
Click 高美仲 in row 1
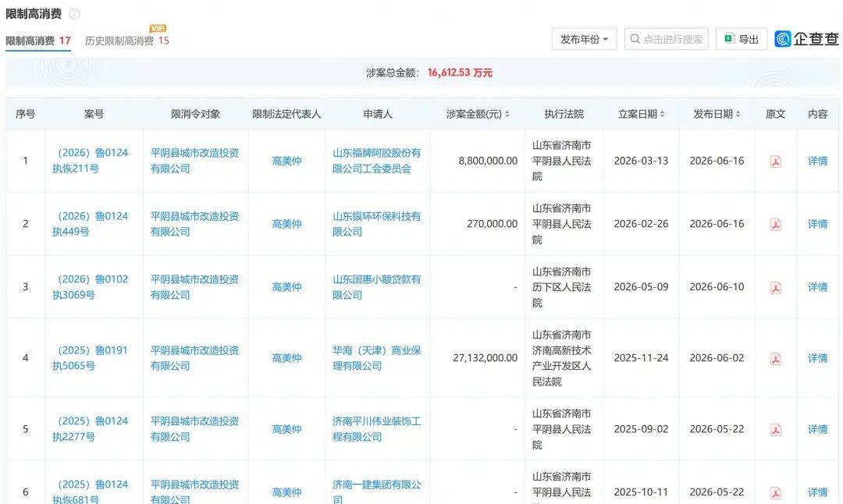286,161
